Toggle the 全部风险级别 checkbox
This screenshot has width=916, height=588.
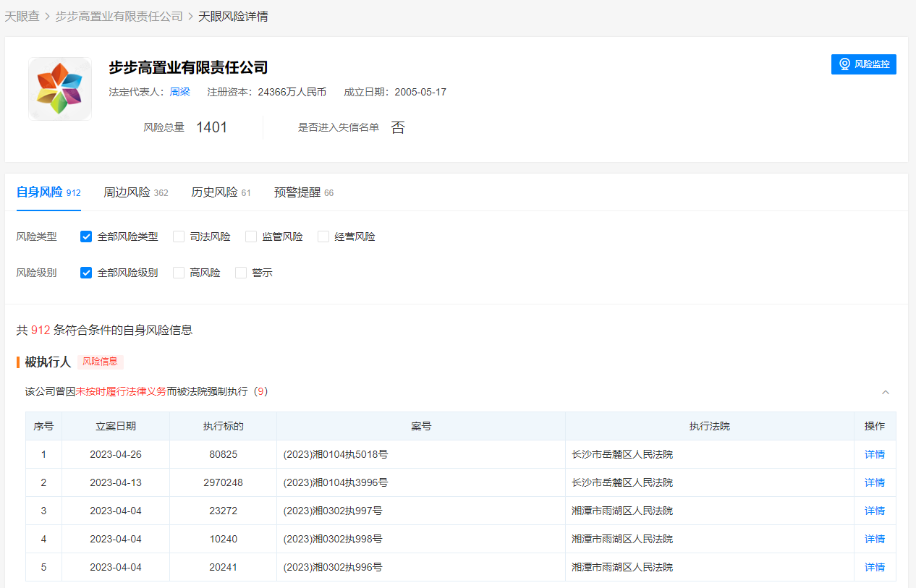pos(86,273)
